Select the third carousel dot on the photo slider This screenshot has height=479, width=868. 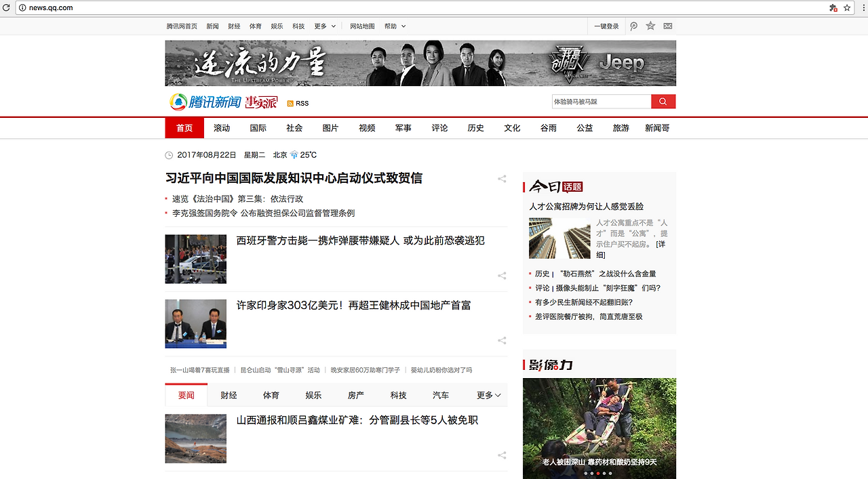pyautogui.click(x=597, y=473)
